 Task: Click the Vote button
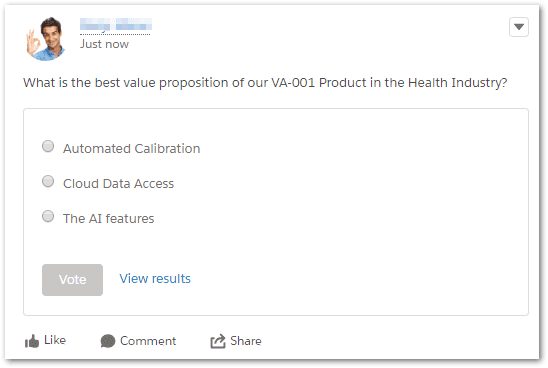click(x=72, y=280)
